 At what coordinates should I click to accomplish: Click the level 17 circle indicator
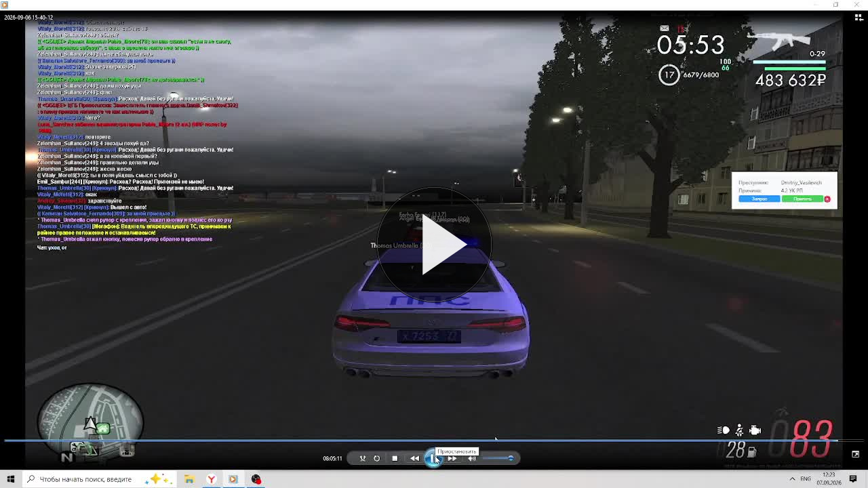(x=669, y=75)
